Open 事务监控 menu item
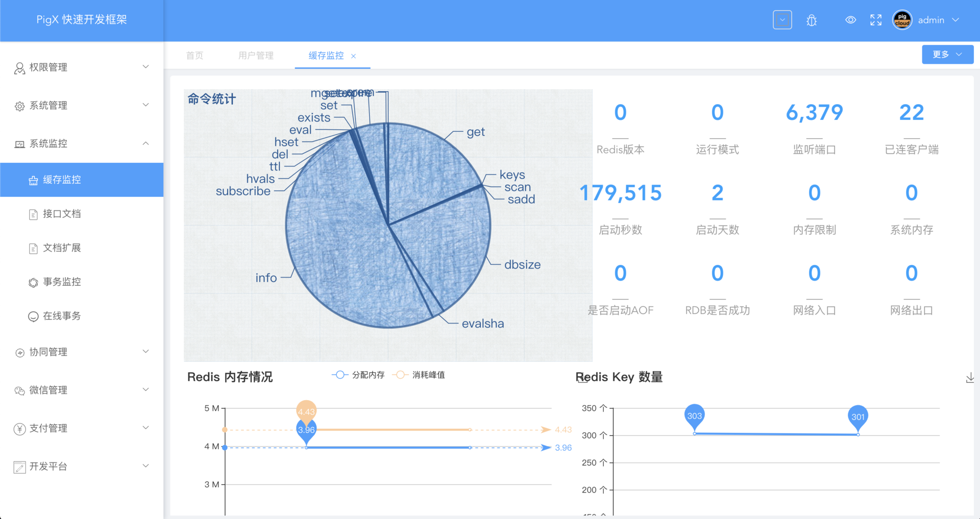This screenshot has height=519, width=980. 82,282
